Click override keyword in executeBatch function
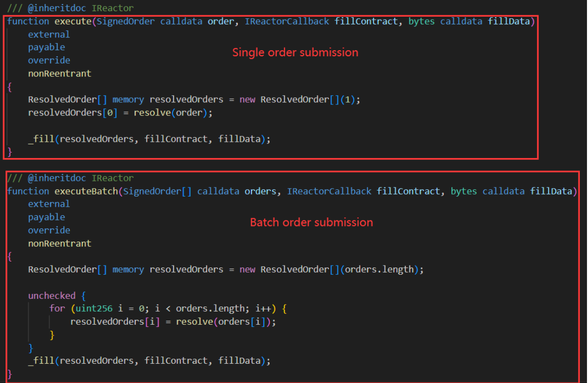The width and height of the screenshot is (588, 383). [x=49, y=231]
